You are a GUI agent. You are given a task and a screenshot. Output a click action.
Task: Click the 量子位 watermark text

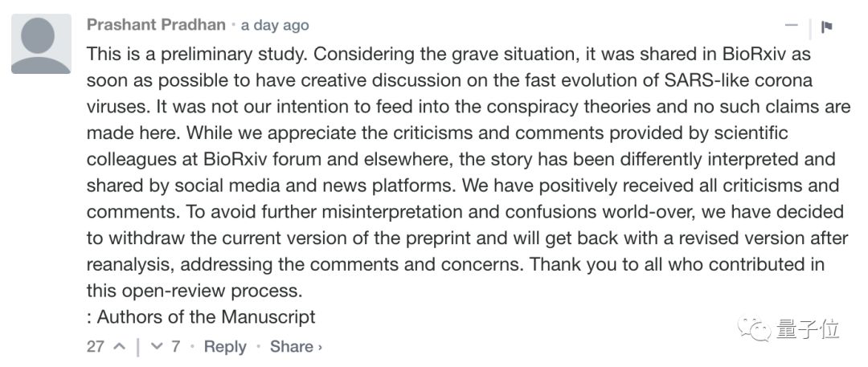808,329
